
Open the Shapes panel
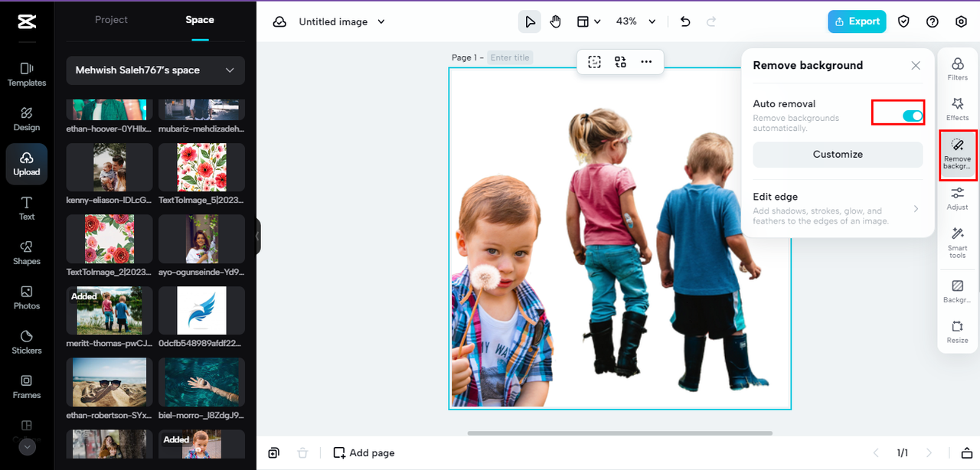[27, 253]
